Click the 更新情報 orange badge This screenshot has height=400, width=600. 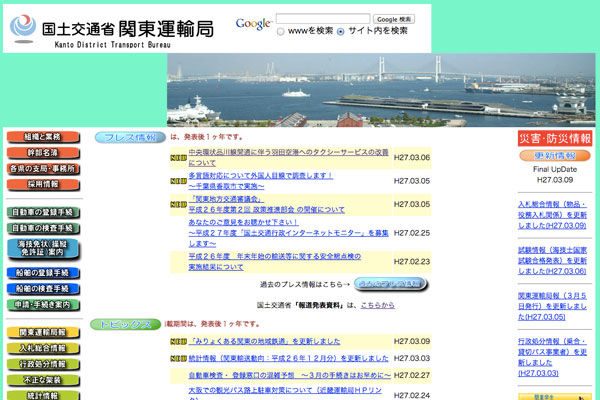pos(555,156)
